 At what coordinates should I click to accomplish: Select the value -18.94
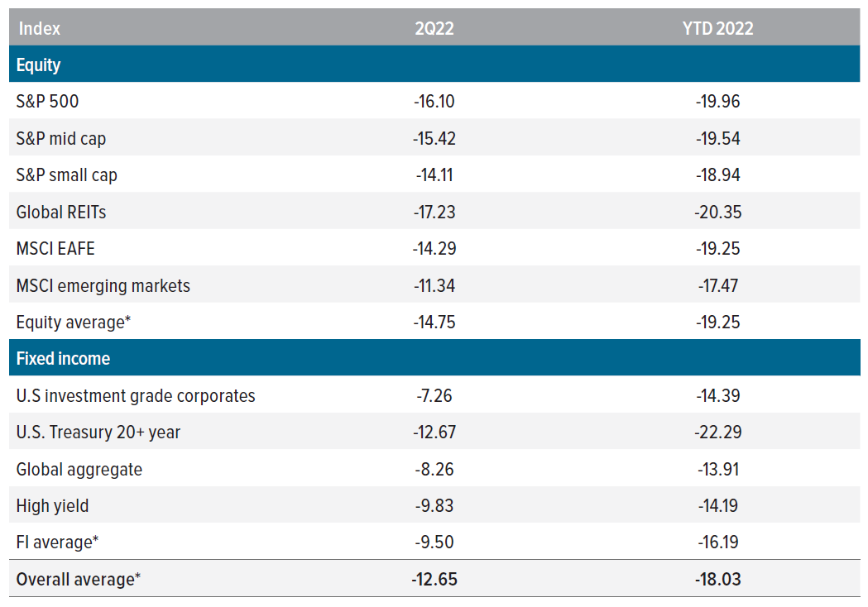(717, 174)
